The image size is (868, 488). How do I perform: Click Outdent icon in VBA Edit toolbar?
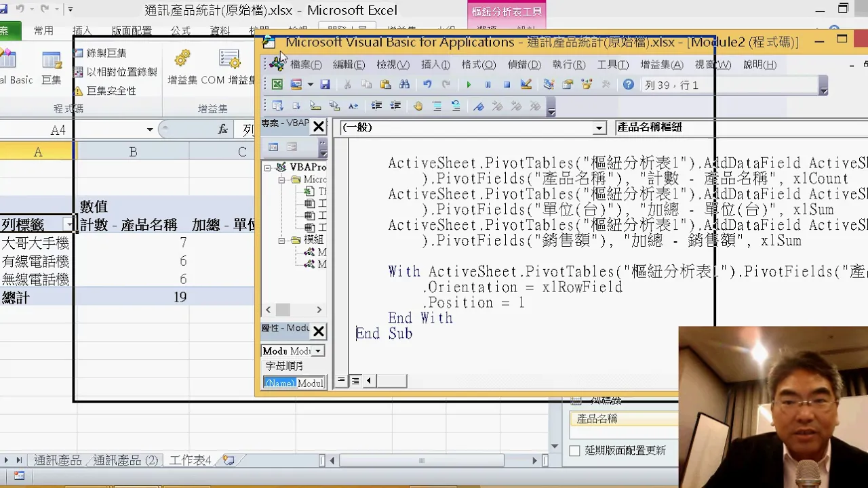pos(395,106)
